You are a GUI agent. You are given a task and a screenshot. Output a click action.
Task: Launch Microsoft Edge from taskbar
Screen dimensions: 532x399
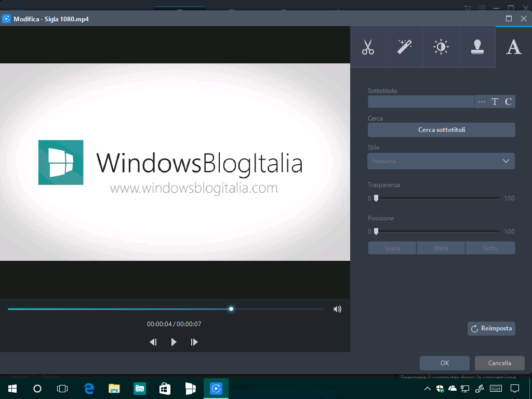coord(89,389)
